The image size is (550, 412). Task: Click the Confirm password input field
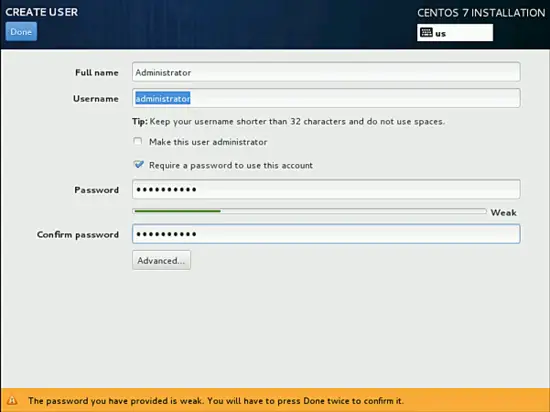pyautogui.click(x=326, y=234)
